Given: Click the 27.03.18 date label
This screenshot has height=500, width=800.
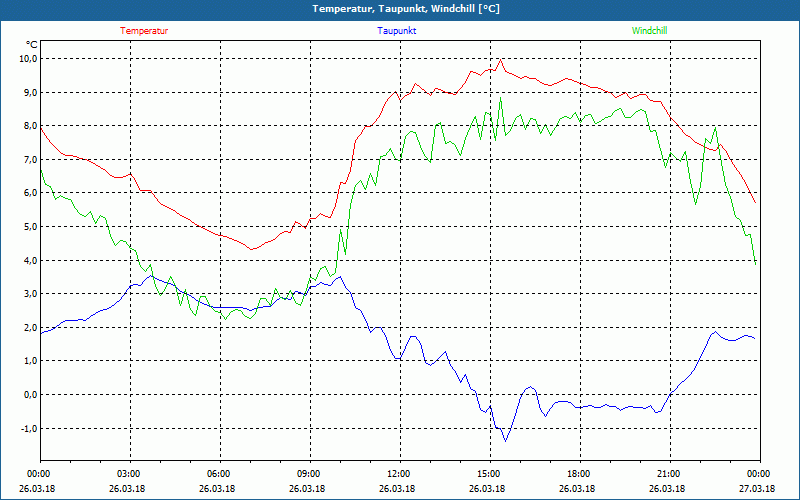Looking at the screenshot, I should coord(759,489).
